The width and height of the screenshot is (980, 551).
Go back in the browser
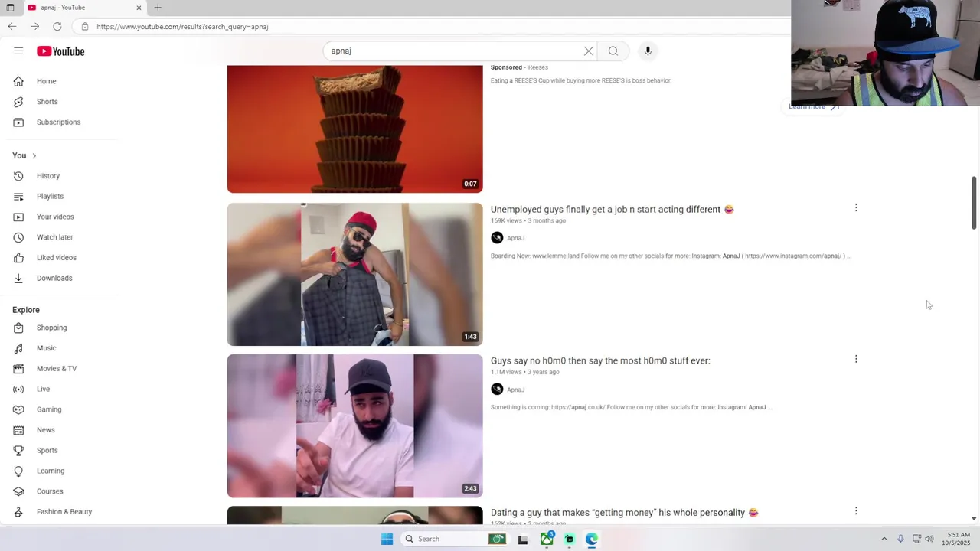click(12, 27)
